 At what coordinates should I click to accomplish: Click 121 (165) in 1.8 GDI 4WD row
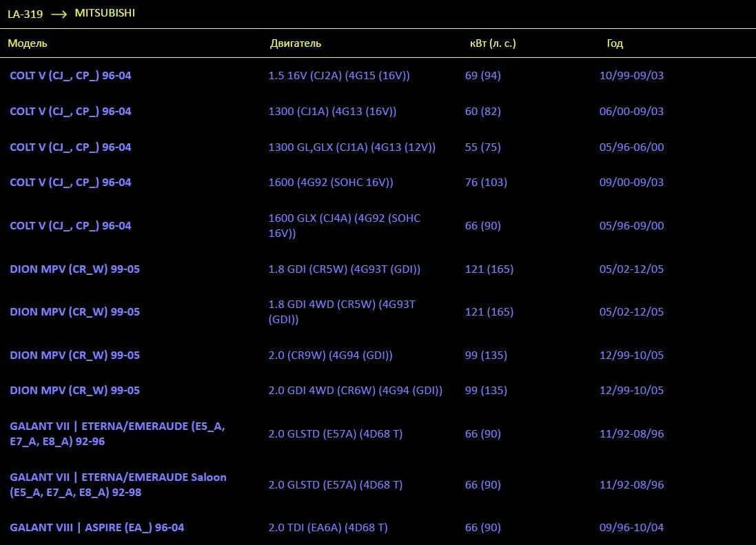pyautogui.click(x=489, y=311)
